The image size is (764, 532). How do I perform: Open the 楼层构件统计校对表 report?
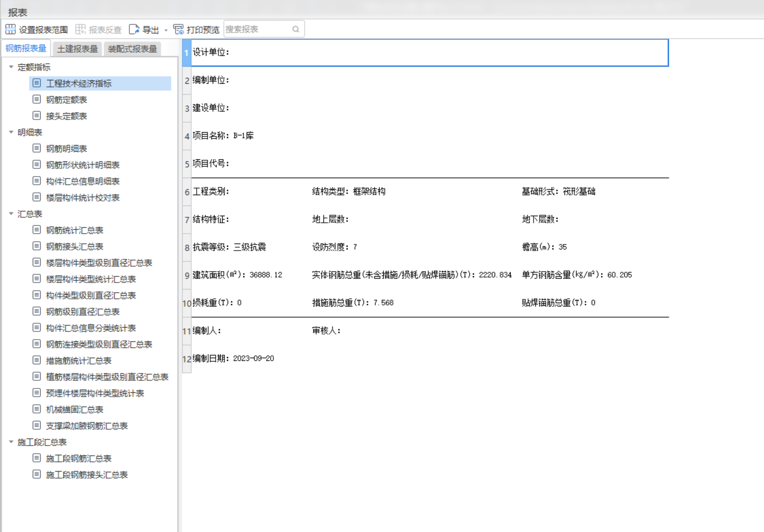(x=83, y=197)
